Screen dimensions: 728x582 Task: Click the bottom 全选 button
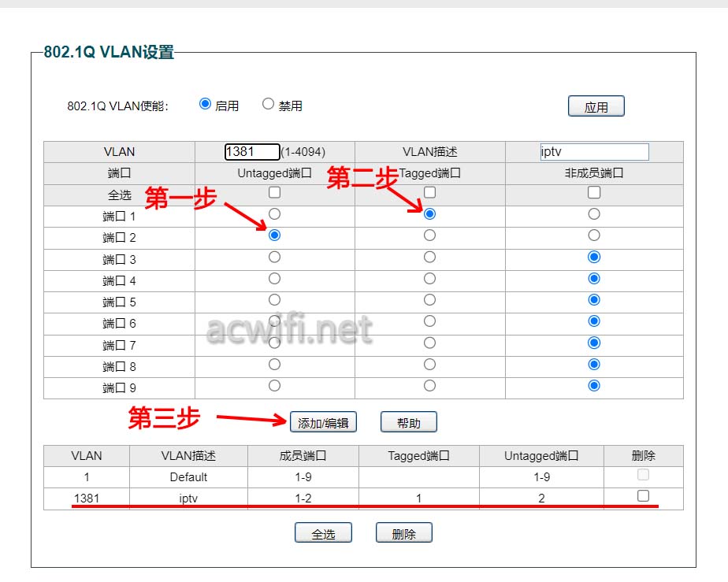[323, 533]
